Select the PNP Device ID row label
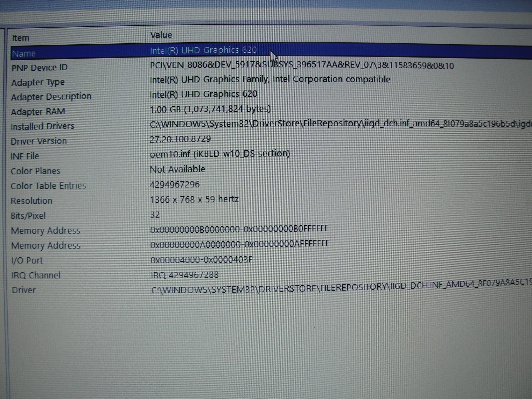Screen dimensions: 532x399 (40, 67)
